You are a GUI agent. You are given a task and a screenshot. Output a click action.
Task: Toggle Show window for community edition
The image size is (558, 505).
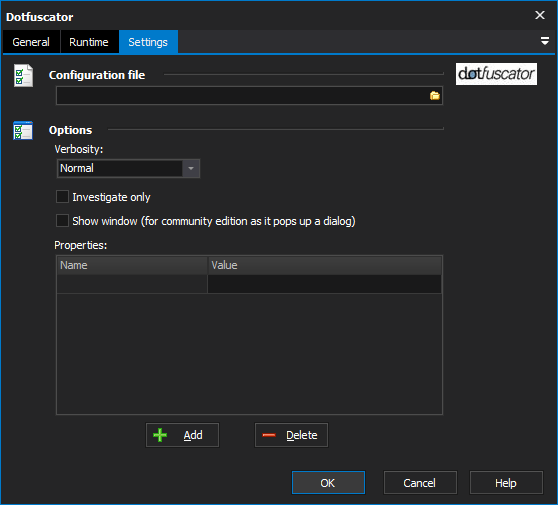tap(62, 221)
